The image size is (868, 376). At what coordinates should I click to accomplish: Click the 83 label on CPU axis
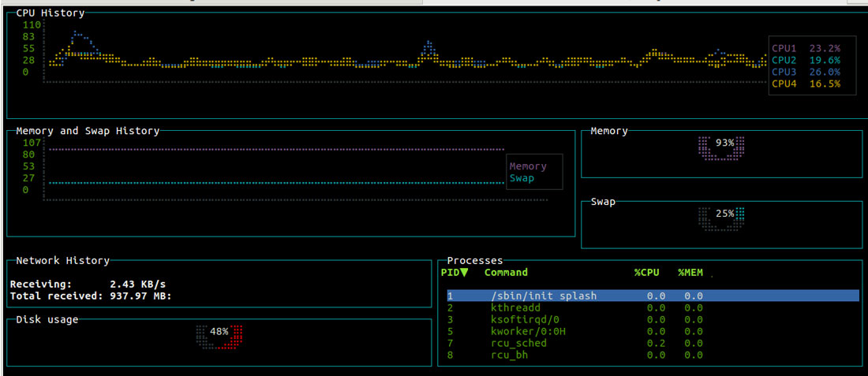point(28,36)
